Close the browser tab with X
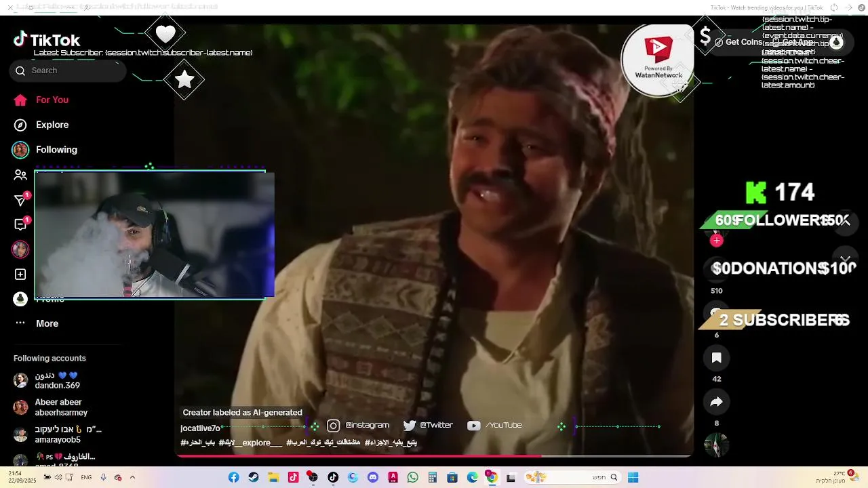 (10, 7)
